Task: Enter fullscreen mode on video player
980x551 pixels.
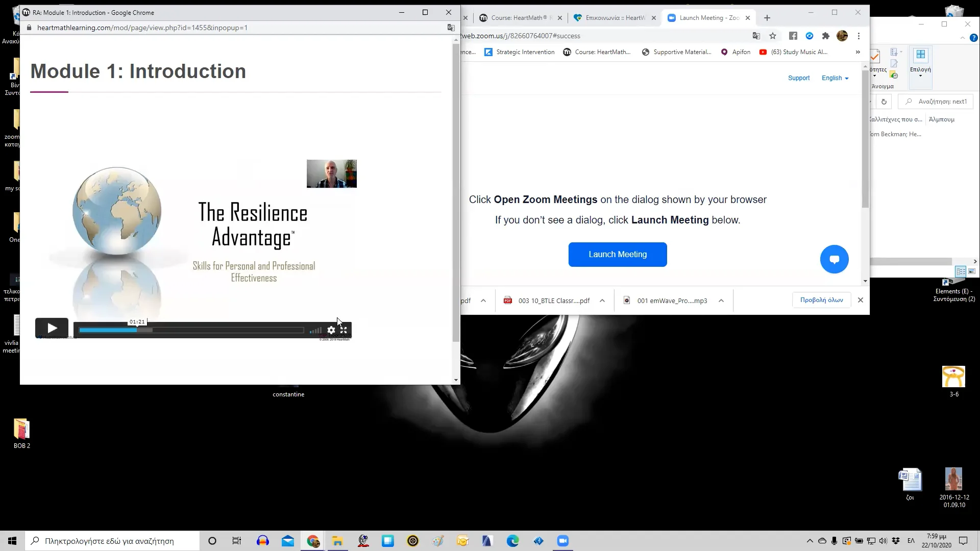Action: point(344,330)
